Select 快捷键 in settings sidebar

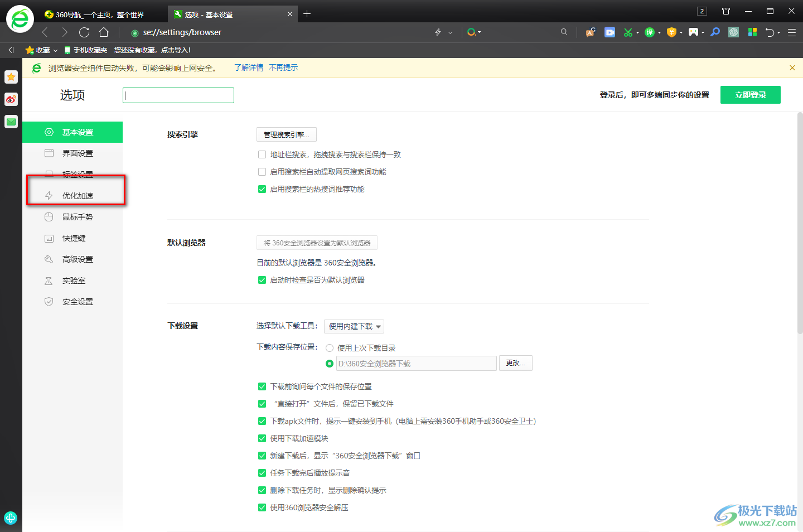[x=72, y=238]
